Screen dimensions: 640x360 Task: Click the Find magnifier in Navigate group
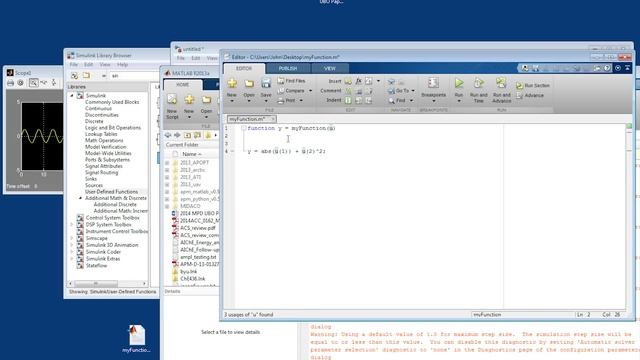[392, 100]
